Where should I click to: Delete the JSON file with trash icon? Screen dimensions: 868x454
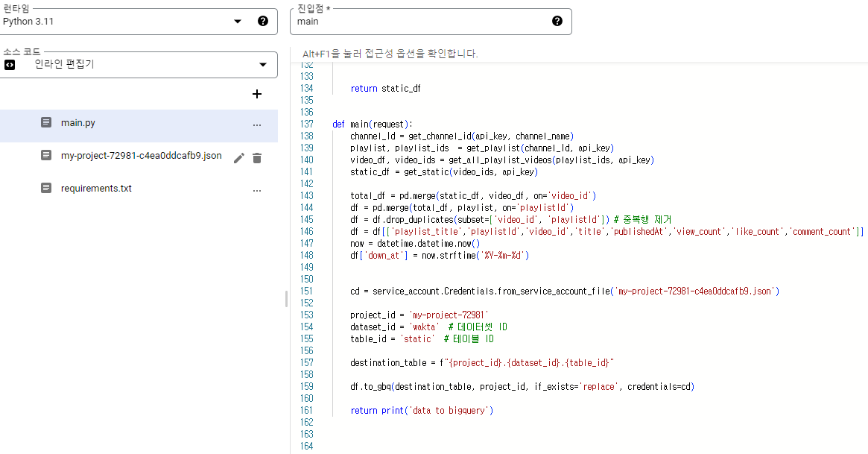257,158
